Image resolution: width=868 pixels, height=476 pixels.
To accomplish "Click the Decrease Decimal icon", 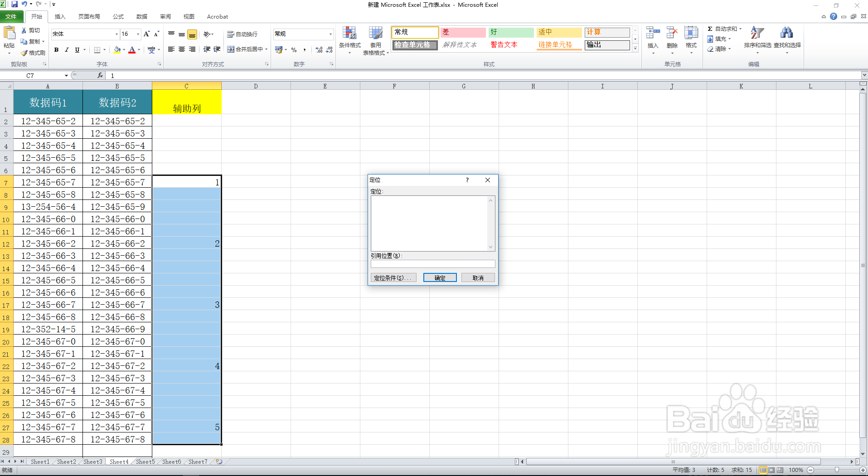I will click(330, 50).
